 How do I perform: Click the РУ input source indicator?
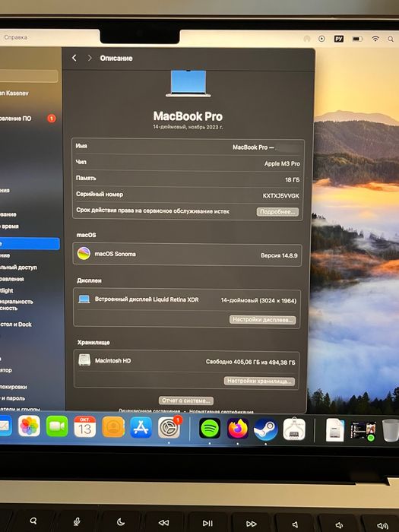(x=339, y=39)
